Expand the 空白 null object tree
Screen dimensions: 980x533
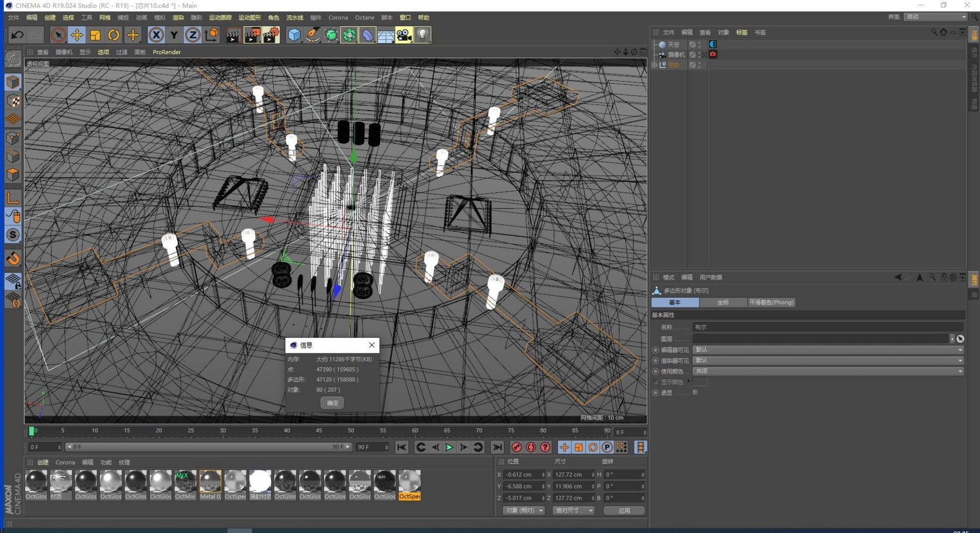[x=655, y=65]
